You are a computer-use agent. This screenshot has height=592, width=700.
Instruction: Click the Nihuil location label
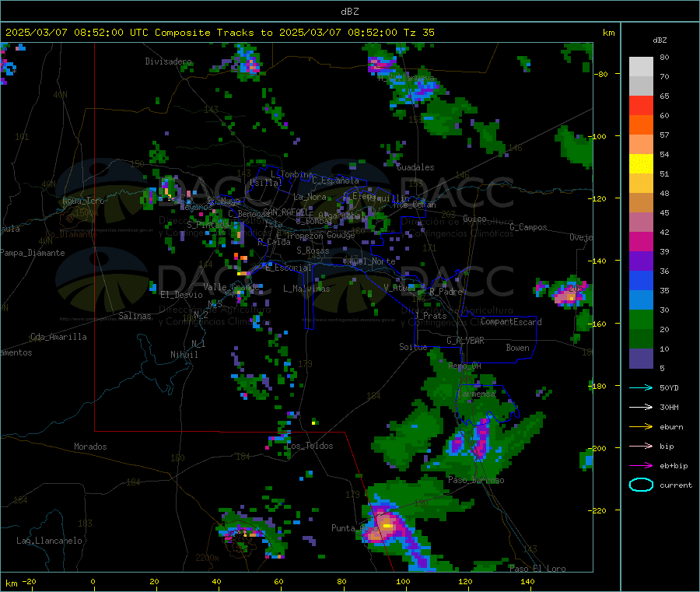184,355
